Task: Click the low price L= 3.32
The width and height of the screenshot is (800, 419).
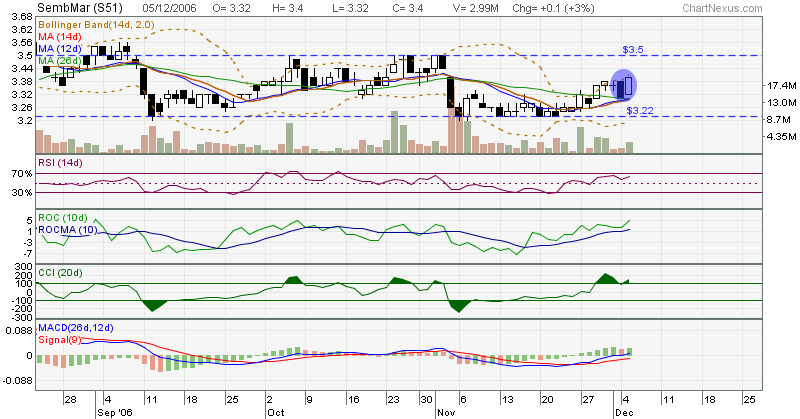Action: click(349, 8)
